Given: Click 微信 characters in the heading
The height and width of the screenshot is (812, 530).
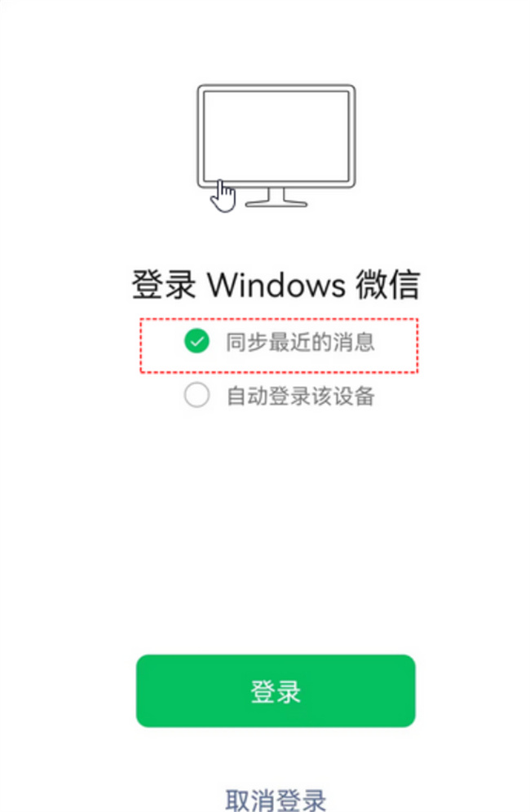Looking at the screenshot, I should 387,284.
